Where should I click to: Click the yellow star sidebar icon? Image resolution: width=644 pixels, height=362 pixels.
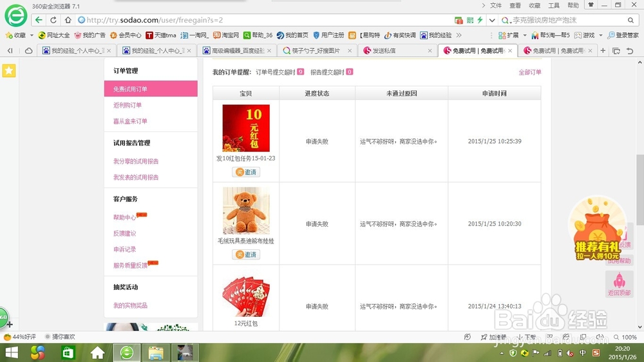pyautogui.click(x=8, y=71)
